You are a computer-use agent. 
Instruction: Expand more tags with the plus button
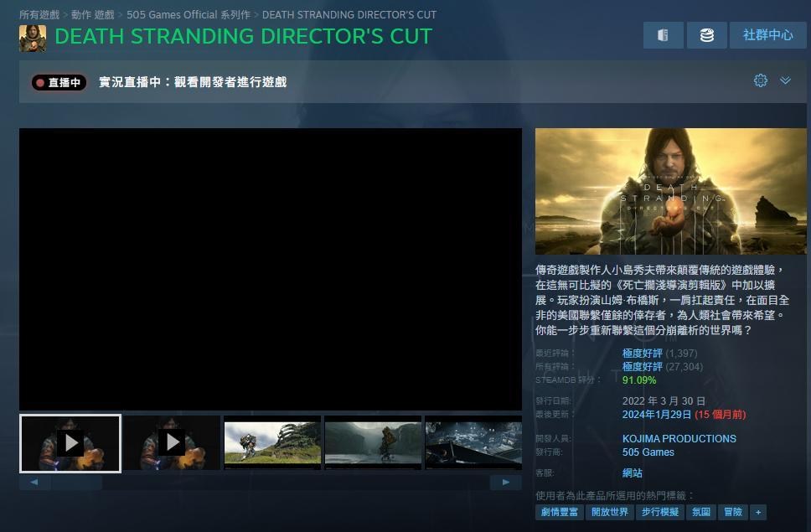pyautogui.click(x=757, y=513)
